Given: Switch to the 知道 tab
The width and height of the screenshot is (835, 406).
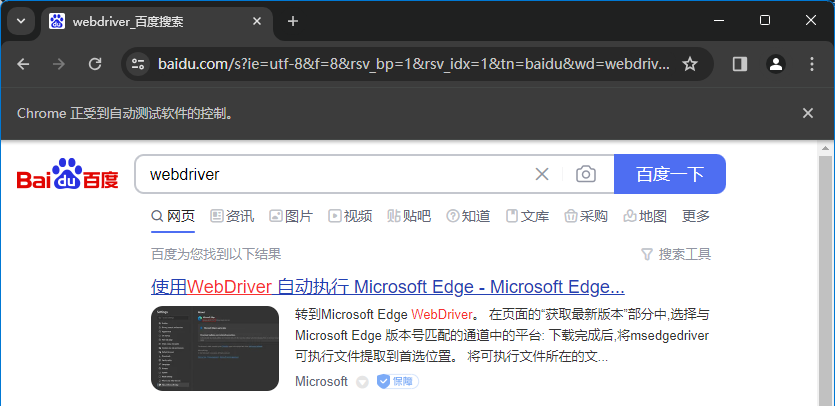Looking at the screenshot, I should (x=468, y=216).
